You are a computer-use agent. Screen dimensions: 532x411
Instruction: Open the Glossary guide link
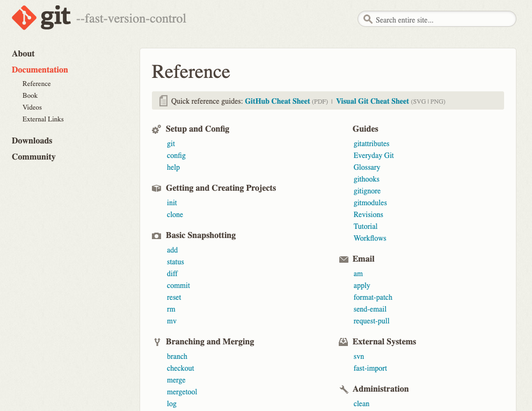(x=367, y=168)
